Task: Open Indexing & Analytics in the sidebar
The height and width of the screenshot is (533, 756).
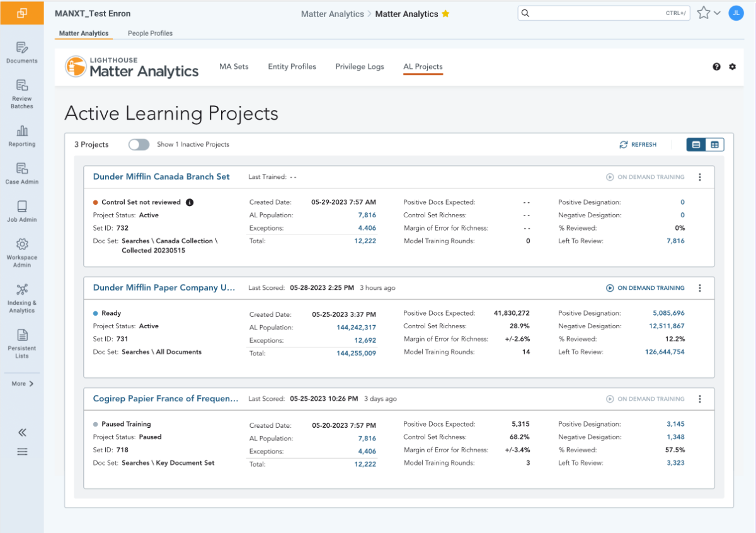Action: [22, 297]
